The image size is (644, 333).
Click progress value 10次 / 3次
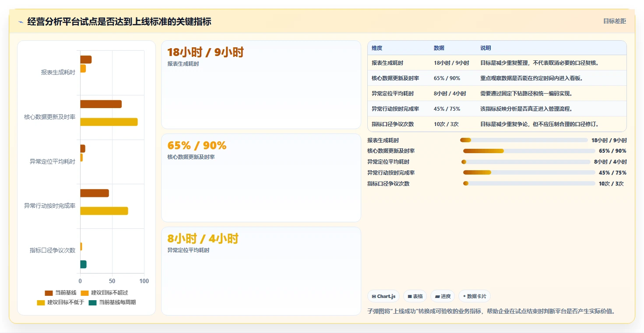pyautogui.click(x=611, y=183)
